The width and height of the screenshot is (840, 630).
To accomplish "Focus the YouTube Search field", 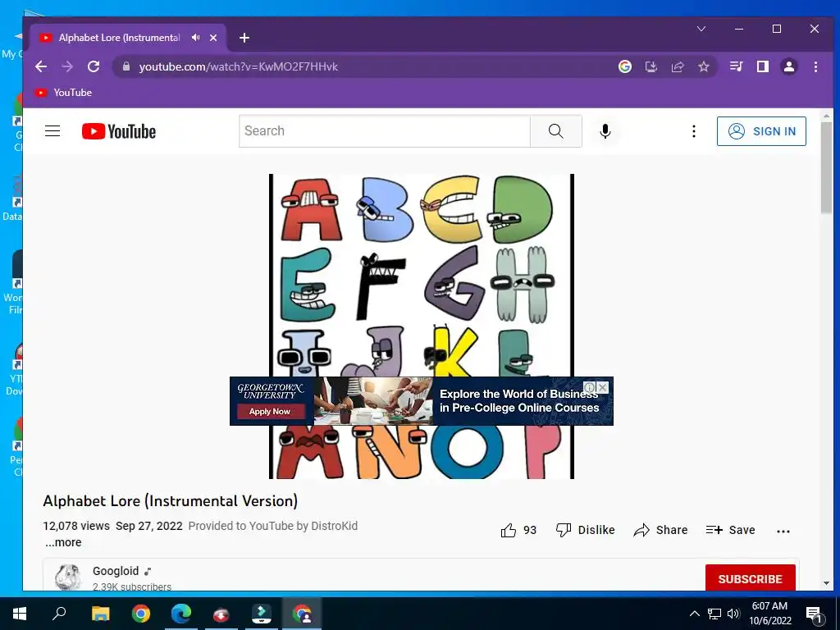I will pyautogui.click(x=384, y=130).
